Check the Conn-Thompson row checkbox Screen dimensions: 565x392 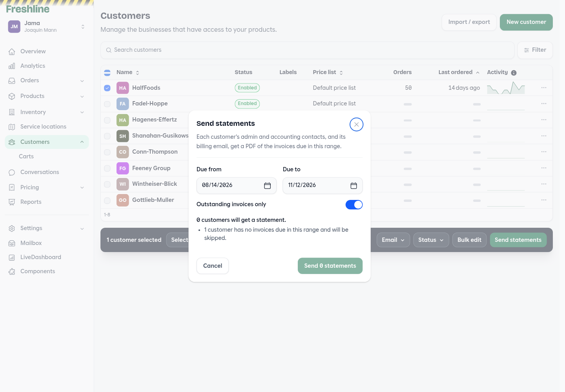[107, 152]
